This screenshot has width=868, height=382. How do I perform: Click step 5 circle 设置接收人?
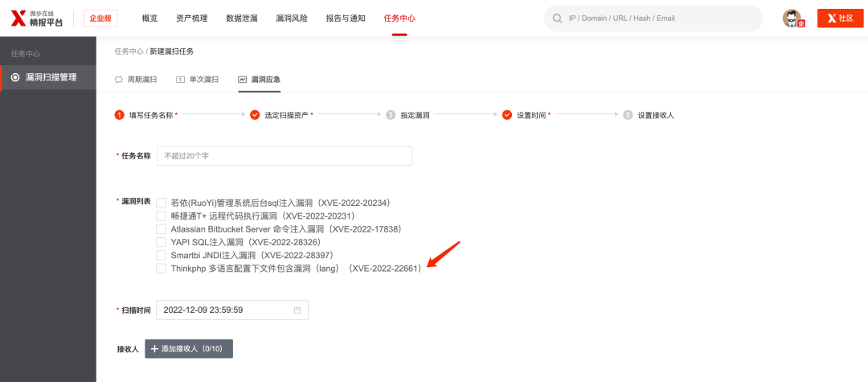click(x=628, y=115)
